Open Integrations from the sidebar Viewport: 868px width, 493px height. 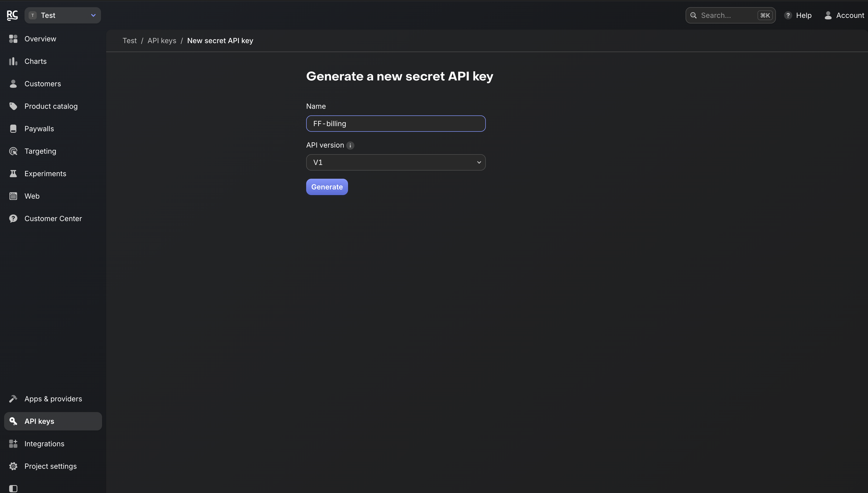point(44,443)
